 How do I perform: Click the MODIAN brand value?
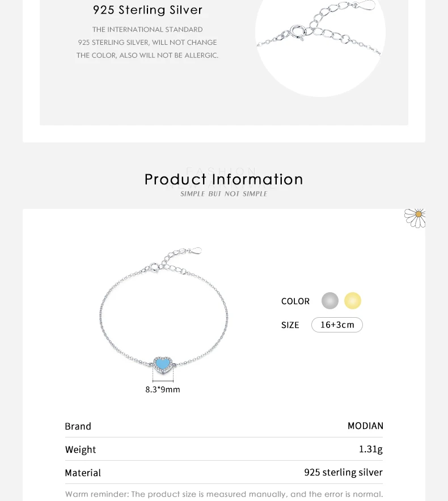point(365,426)
